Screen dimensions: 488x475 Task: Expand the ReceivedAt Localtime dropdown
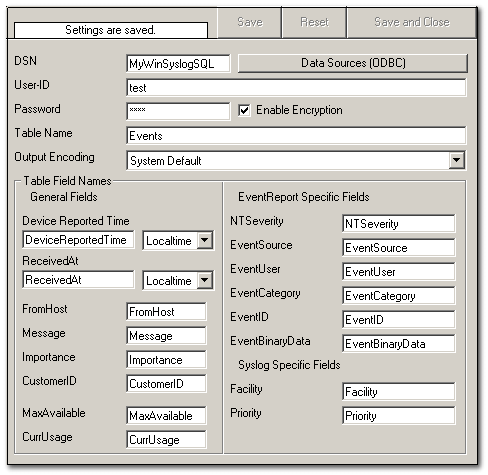pos(204,280)
